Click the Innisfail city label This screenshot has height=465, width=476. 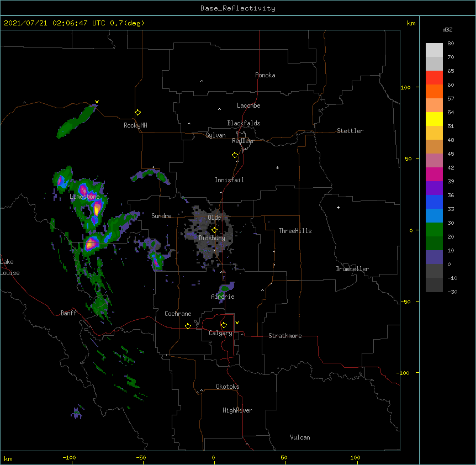[x=229, y=180]
